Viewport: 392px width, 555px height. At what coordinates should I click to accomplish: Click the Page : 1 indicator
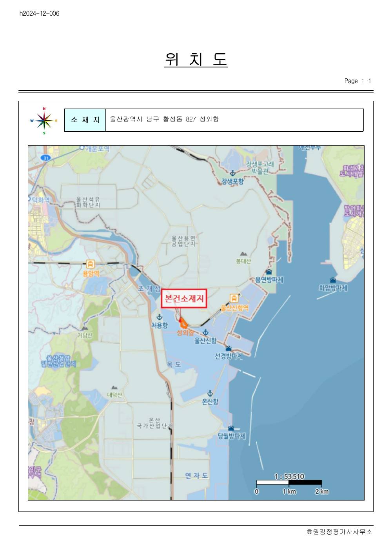pyautogui.click(x=358, y=81)
